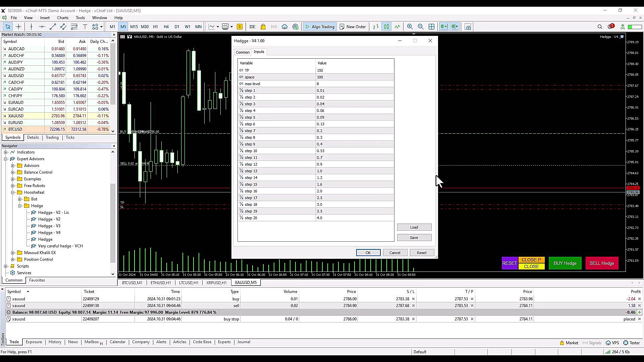
Task: Select the cursor arrow tool
Action: (x=8, y=27)
